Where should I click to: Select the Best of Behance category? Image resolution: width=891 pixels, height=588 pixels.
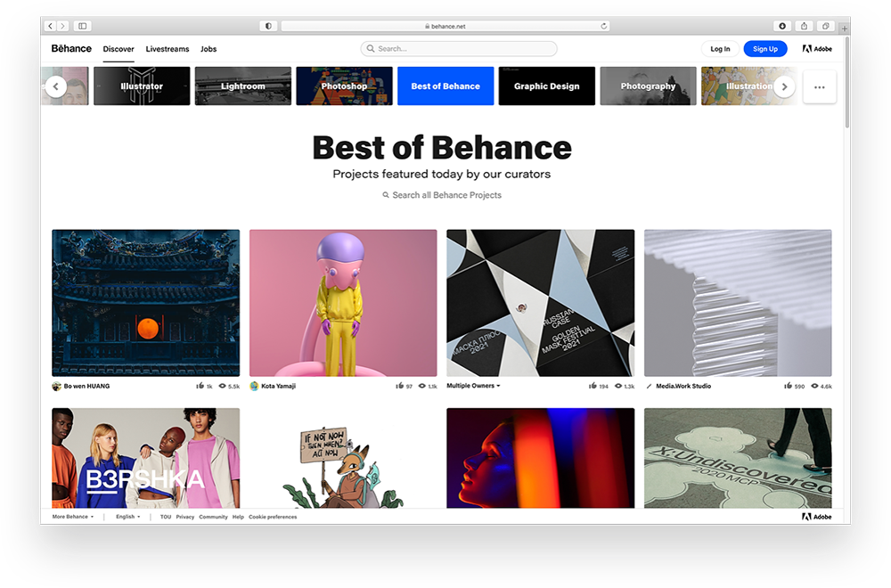tap(445, 86)
